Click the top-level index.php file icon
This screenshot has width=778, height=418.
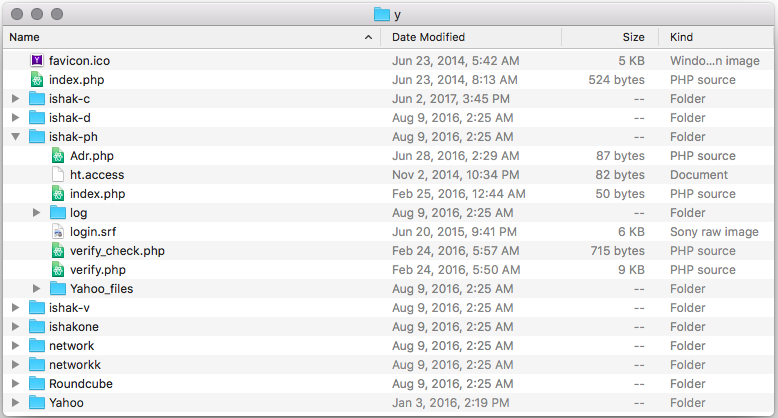click(37, 79)
